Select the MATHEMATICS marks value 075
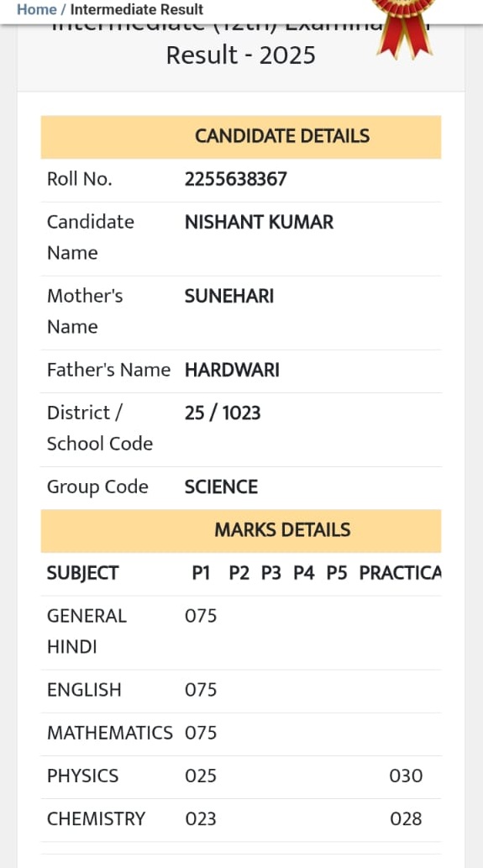 pos(201,733)
